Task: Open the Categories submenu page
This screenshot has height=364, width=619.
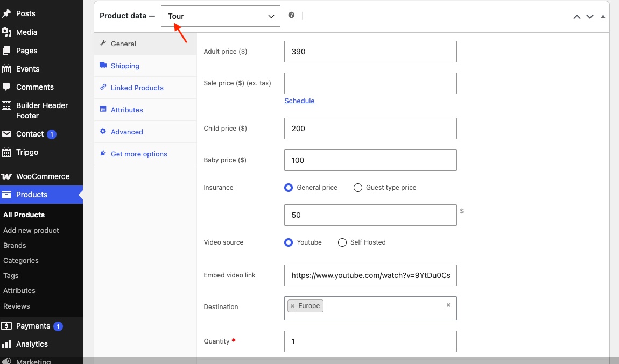Action: [x=21, y=261]
